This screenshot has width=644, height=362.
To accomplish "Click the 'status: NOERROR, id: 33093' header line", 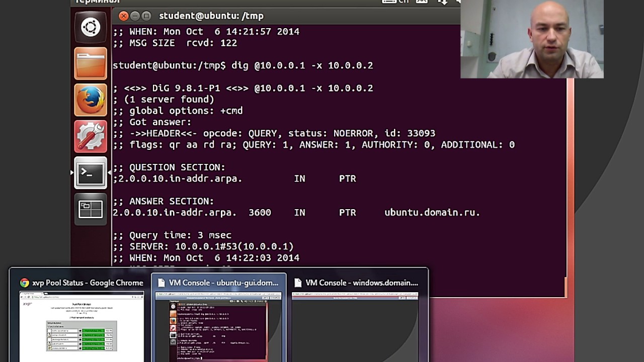I will coord(274,133).
